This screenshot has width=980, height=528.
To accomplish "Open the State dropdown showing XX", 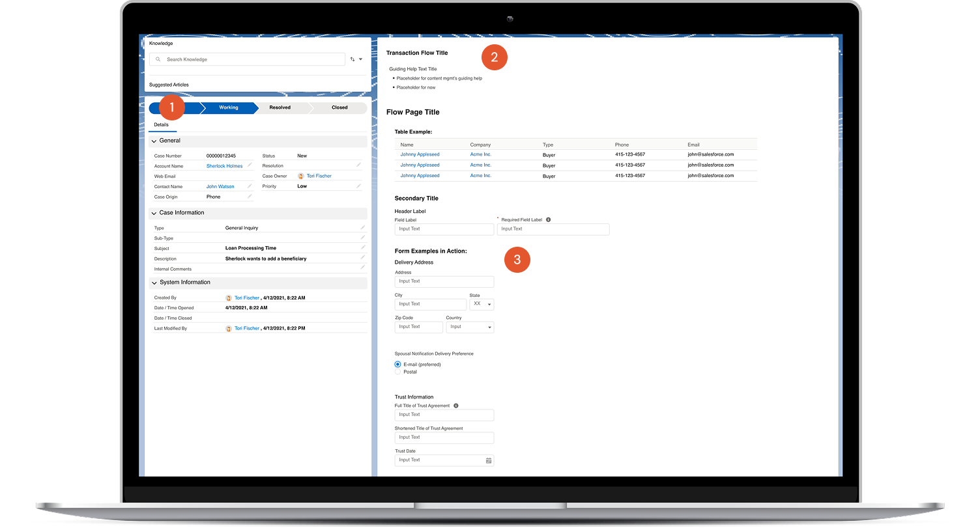I will point(481,304).
